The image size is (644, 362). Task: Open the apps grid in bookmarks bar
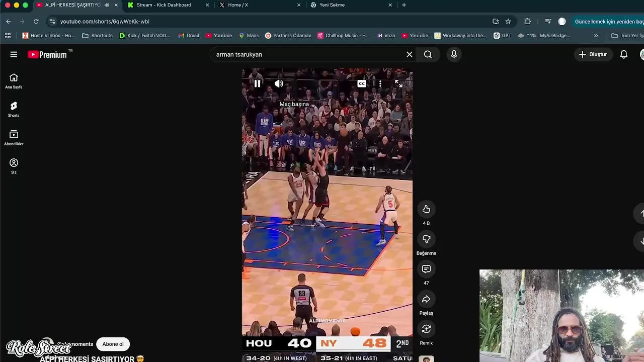(x=8, y=36)
